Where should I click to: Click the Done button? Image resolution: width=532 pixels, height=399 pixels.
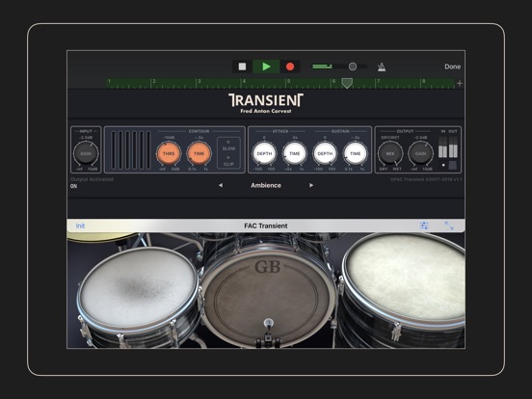click(453, 66)
